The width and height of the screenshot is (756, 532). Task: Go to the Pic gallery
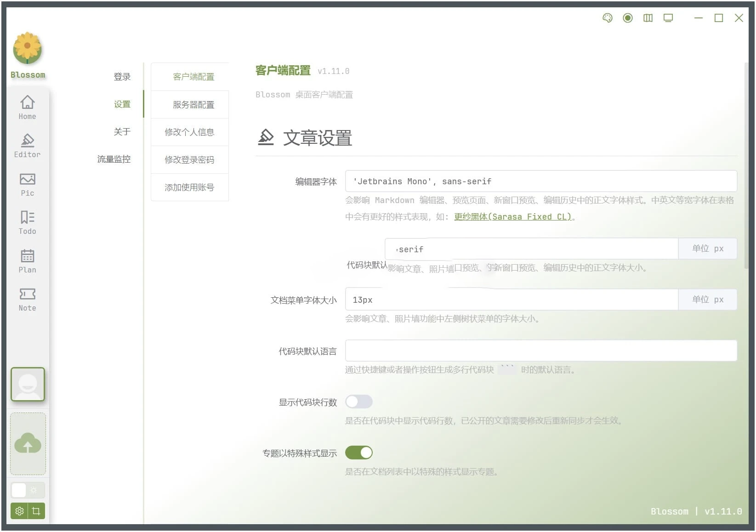(27, 184)
